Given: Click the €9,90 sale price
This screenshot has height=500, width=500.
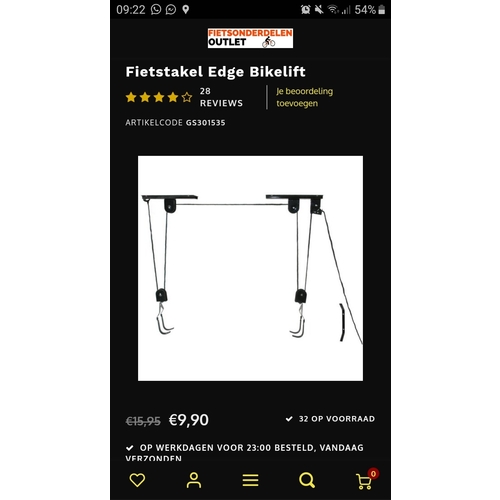Looking at the screenshot, I should point(189,420).
